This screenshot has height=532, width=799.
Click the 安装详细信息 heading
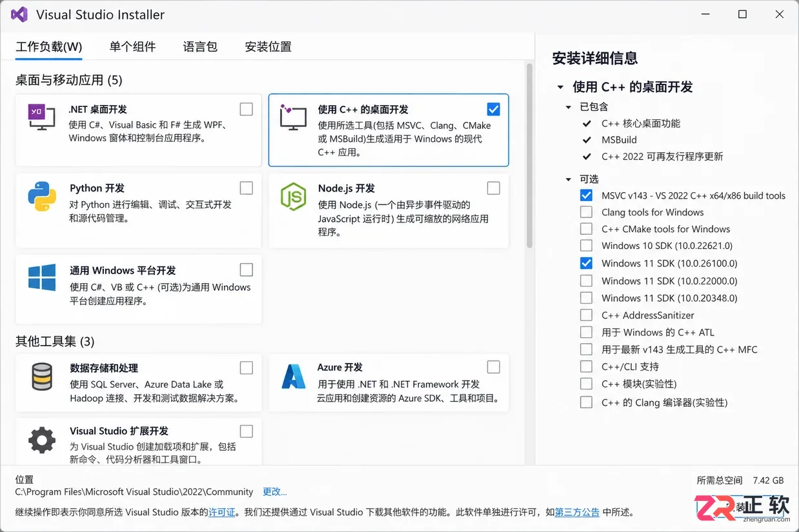tap(595, 58)
